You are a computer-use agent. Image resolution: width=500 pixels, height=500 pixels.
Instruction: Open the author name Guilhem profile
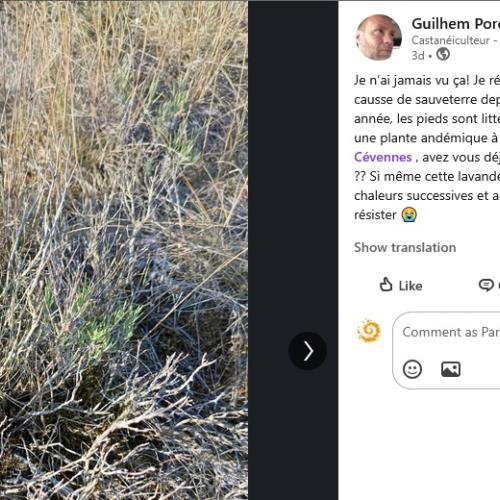(x=455, y=24)
